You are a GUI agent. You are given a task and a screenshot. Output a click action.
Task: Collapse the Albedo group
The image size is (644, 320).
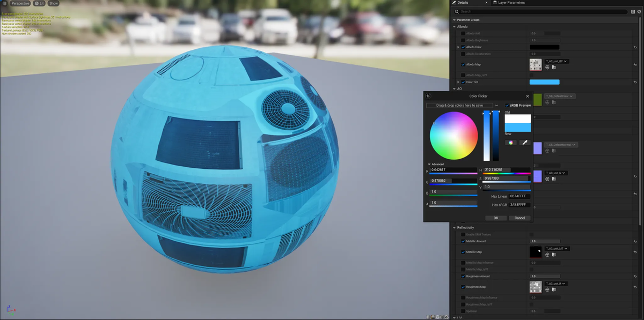pos(455,26)
